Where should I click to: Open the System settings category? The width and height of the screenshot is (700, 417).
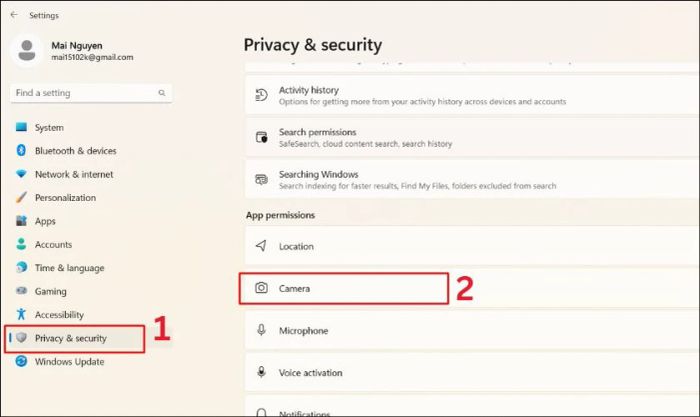pyautogui.click(x=48, y=128)
